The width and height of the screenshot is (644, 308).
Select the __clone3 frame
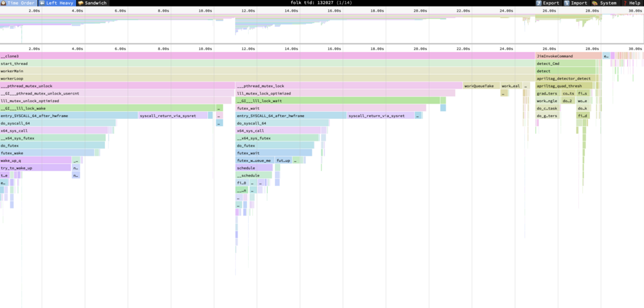click(267, 56)
